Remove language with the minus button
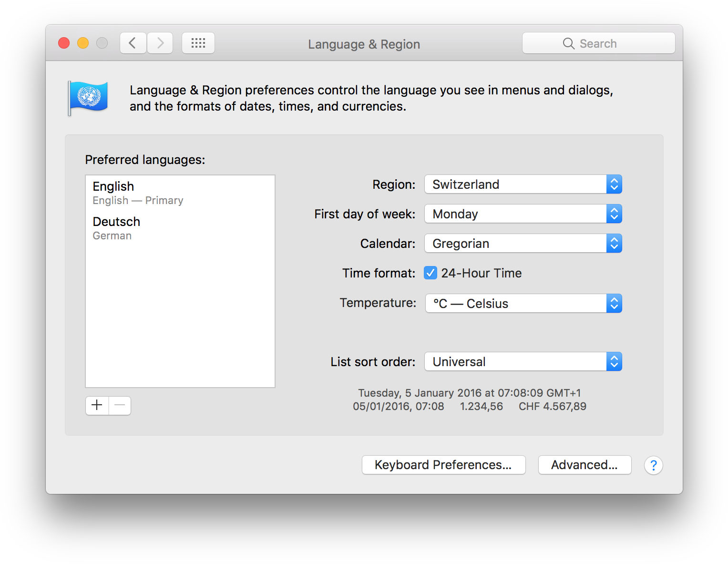Image resolution: width=728 pixels, height=564 pixels. (120, 405)
